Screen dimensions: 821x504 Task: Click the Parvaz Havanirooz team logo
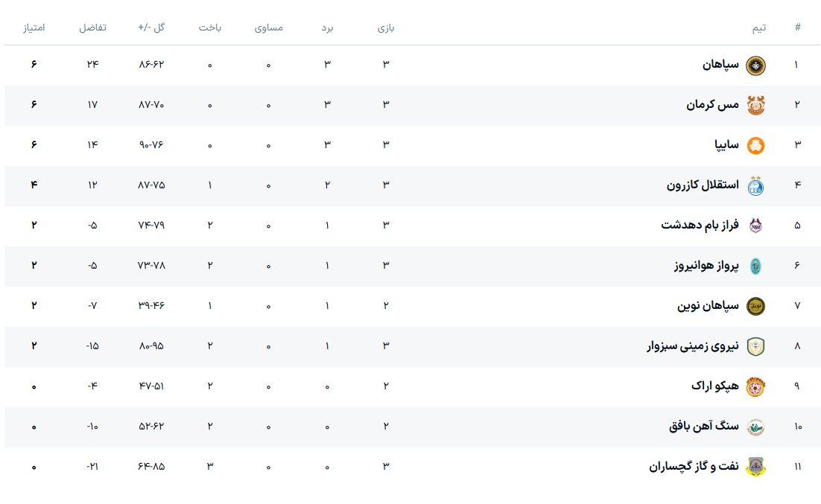coord(755,266)
